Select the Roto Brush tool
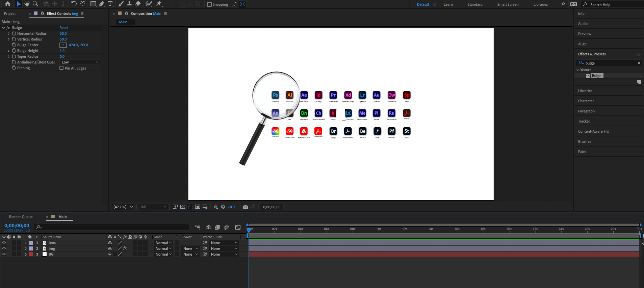 pos(149,4)
